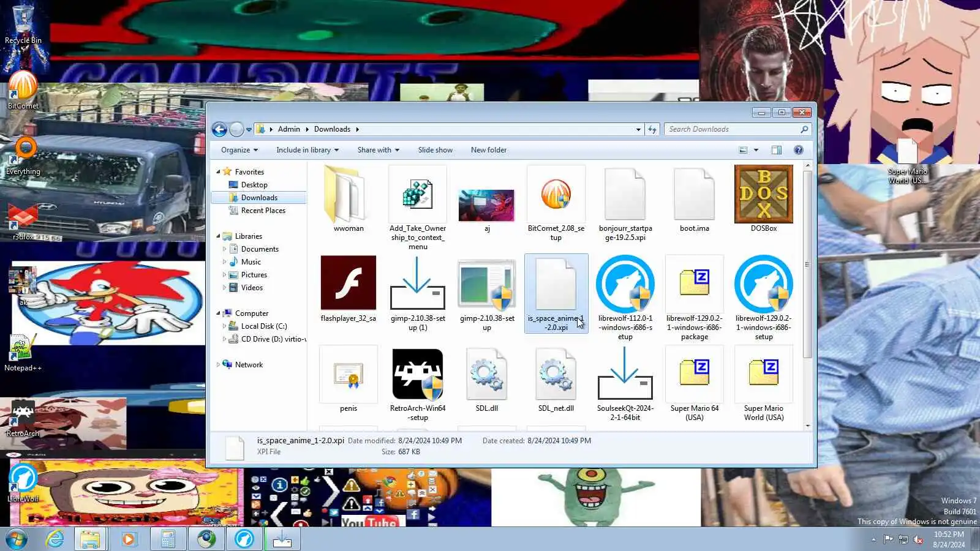Select the boot.ima file
Screen dimensions: 980x551
[x=695, y=199]
